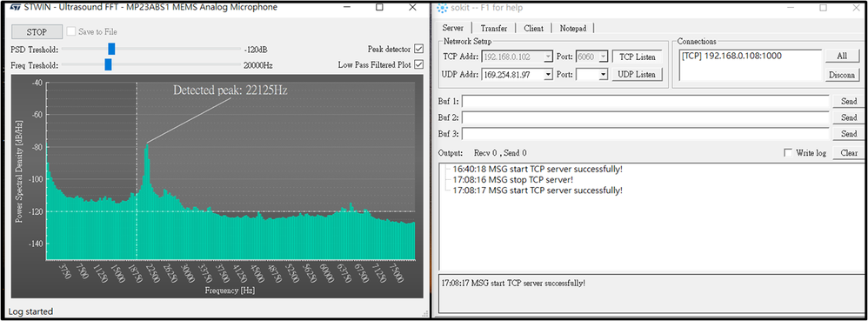868x321 pixels.
Task: Expand the UDP Port dropdown
Action: coord(604,74)
